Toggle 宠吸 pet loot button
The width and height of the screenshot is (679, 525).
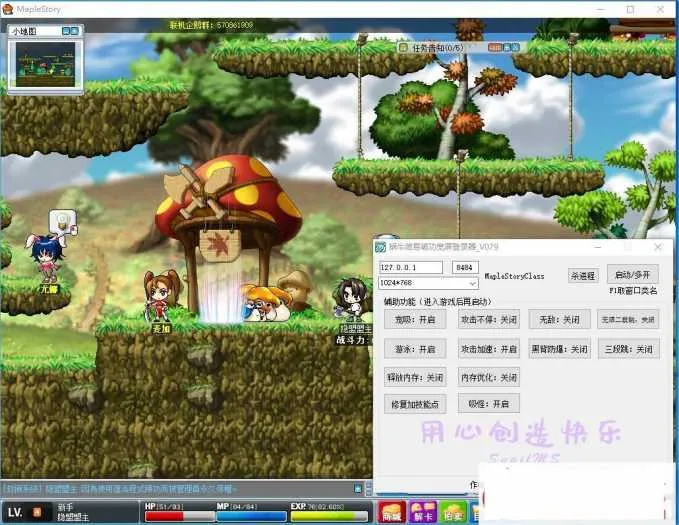[415, 320]
